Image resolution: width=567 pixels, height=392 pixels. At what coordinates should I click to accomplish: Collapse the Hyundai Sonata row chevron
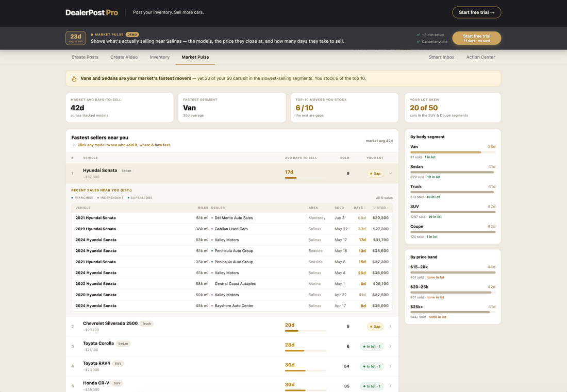point(391,174)
